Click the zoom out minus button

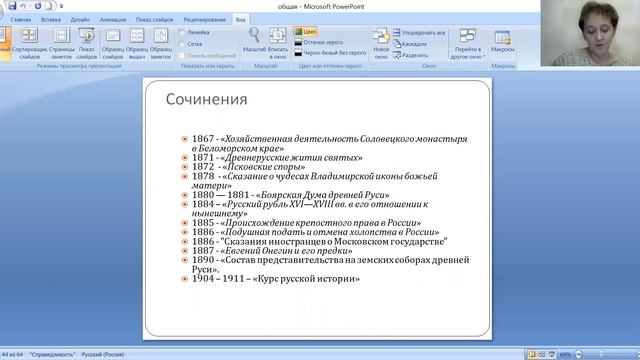578,355
